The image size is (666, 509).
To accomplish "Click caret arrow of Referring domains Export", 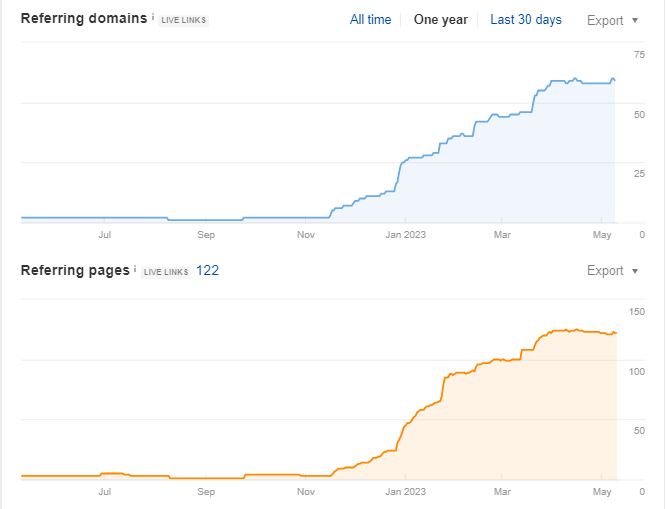I will (635, 21).
